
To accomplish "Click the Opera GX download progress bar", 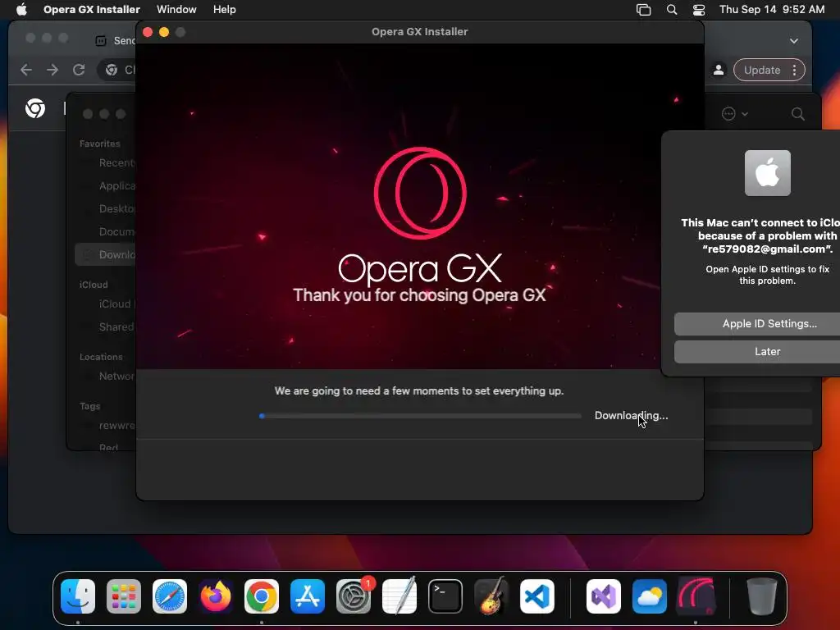I will 420,416.
